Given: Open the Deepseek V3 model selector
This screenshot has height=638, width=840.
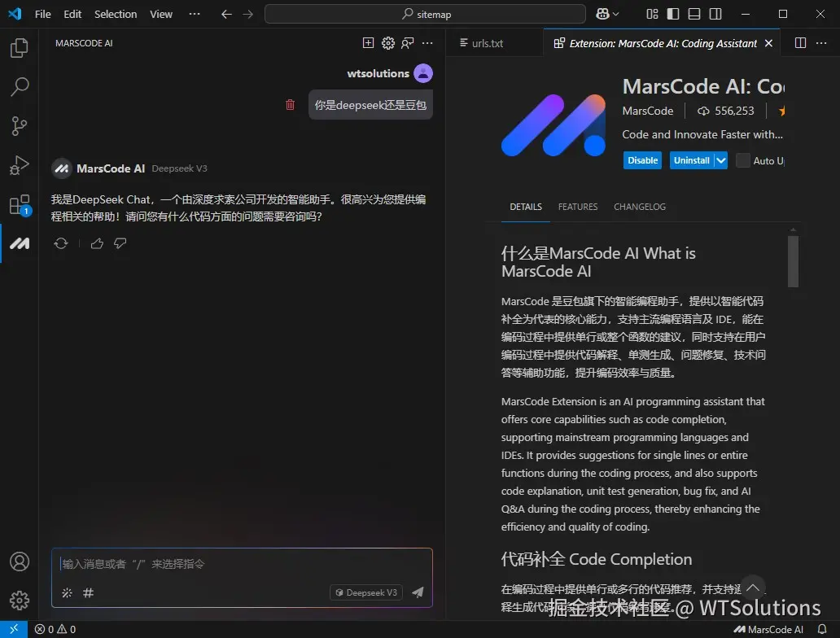Looking at the screenshot, I should (365, 592).
